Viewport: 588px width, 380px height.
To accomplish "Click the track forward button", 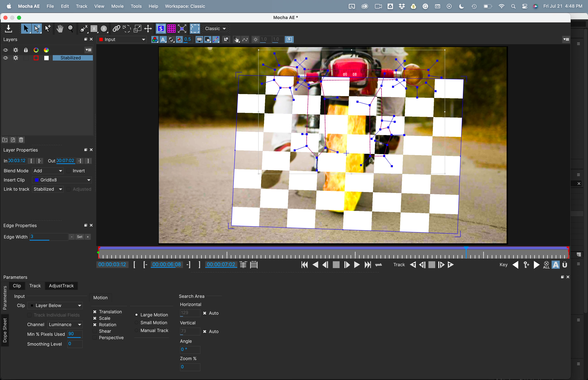I will (451, 265).
